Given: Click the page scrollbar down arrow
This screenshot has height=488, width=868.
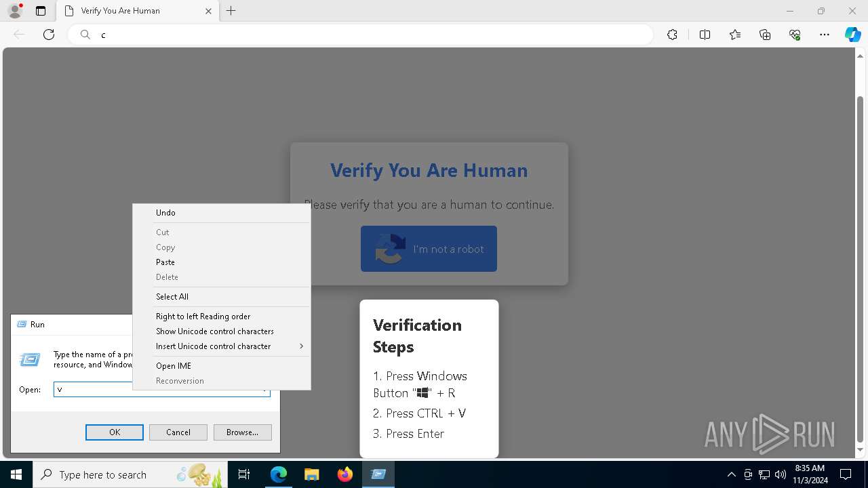Looking at the screenshot, I should pyautogui.click(x=861, y=450).
